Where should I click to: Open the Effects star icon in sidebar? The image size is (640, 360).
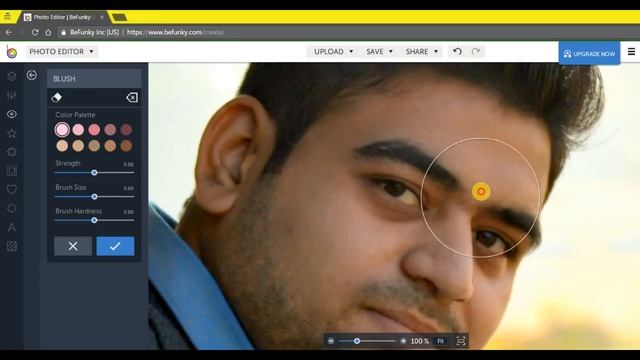12,133
